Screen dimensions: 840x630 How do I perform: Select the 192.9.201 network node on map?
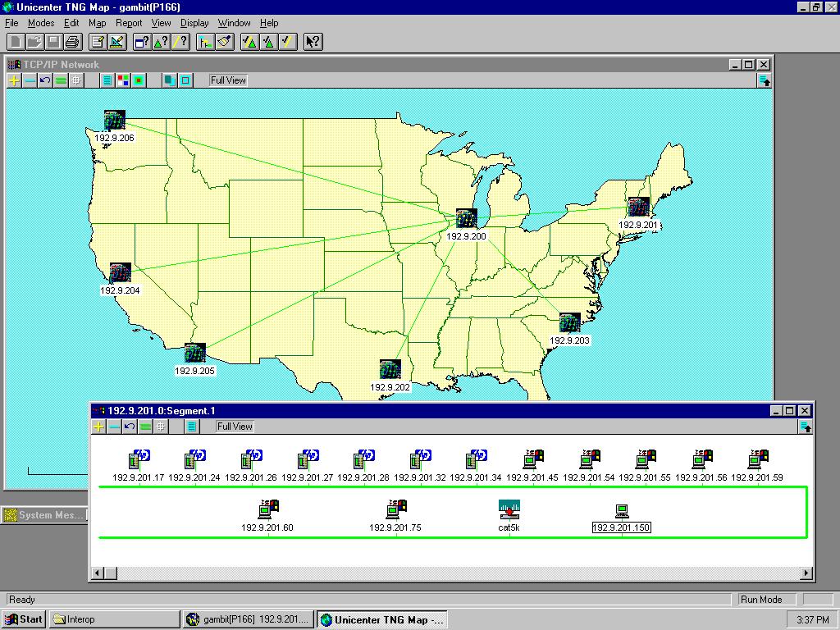(x=638, y=208)
